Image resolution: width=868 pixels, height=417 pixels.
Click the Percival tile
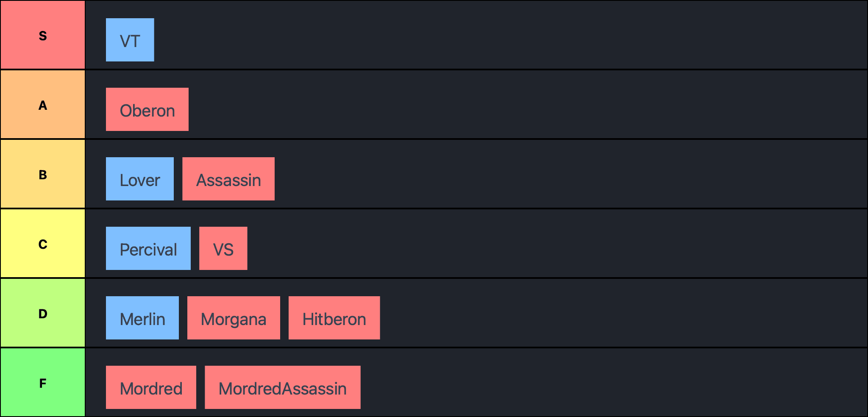[148, 248]
